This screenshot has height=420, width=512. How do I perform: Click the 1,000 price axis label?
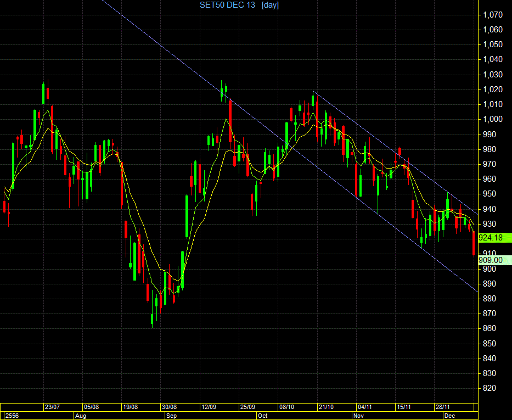(493, 119)
